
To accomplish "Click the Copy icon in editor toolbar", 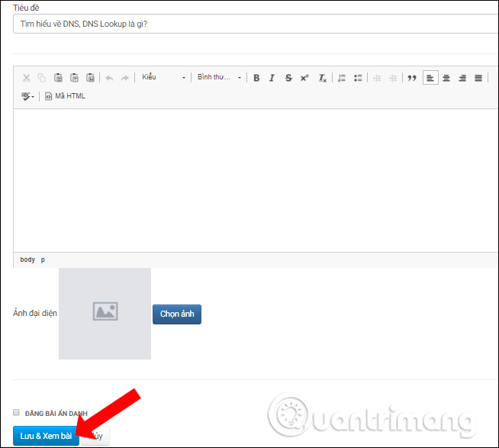I will [x=42, y=78].
